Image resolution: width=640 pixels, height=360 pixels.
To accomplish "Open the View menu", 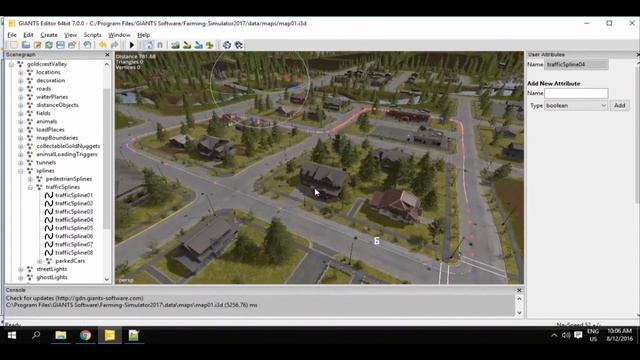I will [71, 35].
